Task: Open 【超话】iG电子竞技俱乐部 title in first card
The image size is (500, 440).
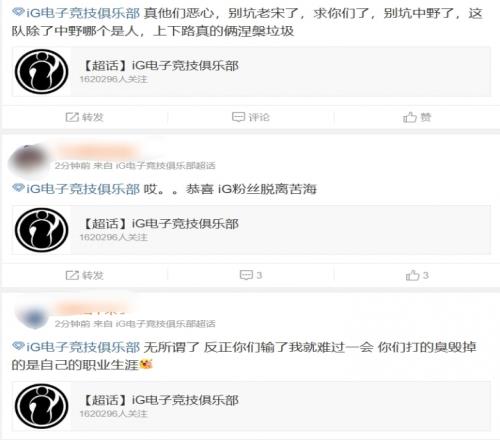Action: click(x=160, y=65)
